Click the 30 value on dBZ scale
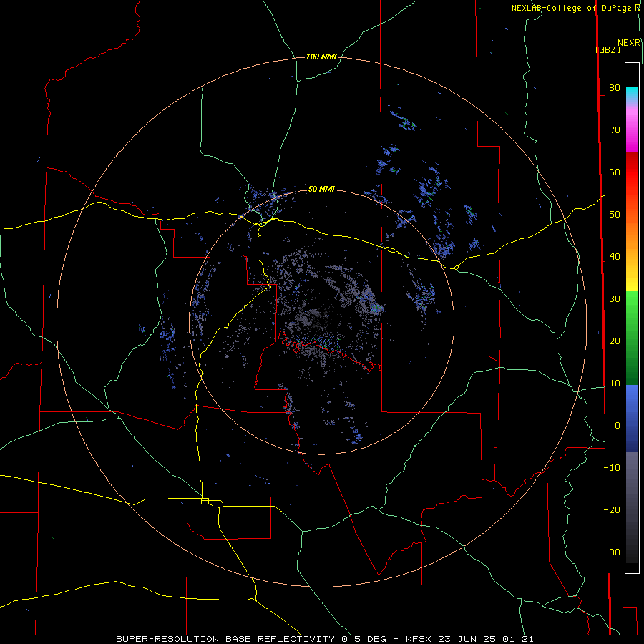644x644 pixels. tap(615, 298)
